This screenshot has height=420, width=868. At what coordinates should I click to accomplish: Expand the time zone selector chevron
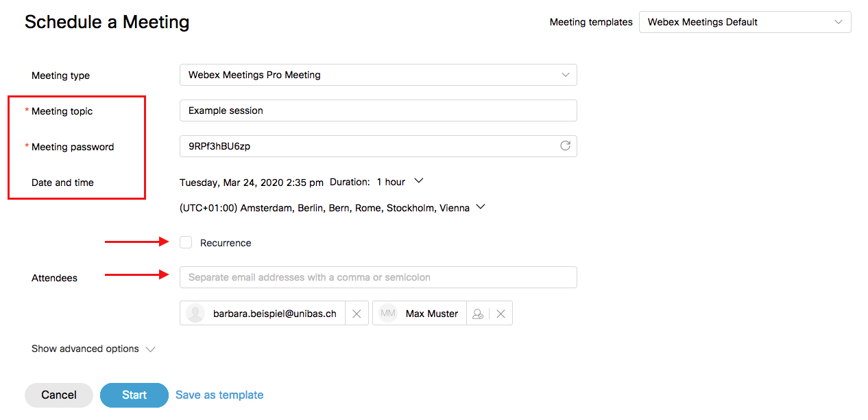(x=480, y=207)
